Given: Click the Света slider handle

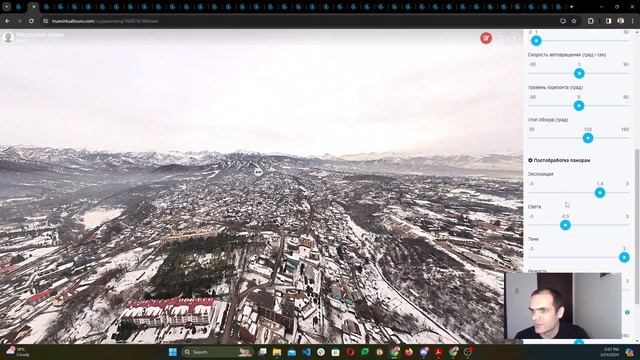Looking at the screenshot, I should (x=565, y=225).
